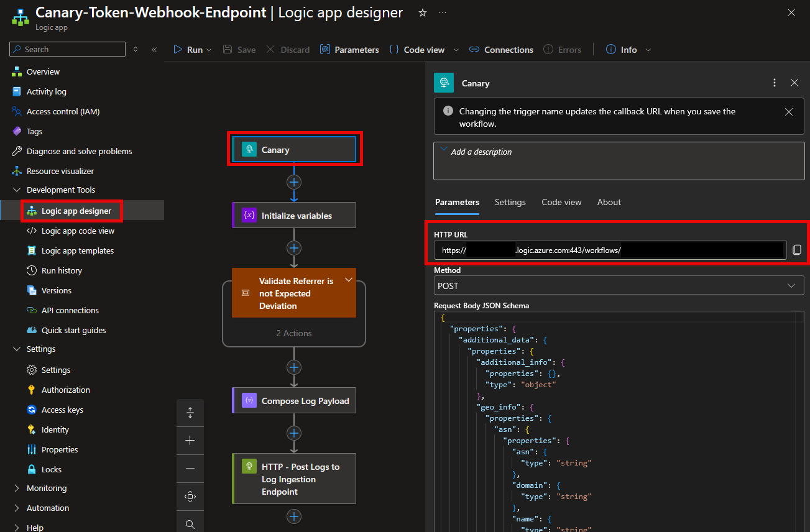Zoom in on the designer canvas
The height and width of the screenshot is (532, 810).
click(190, 441)
